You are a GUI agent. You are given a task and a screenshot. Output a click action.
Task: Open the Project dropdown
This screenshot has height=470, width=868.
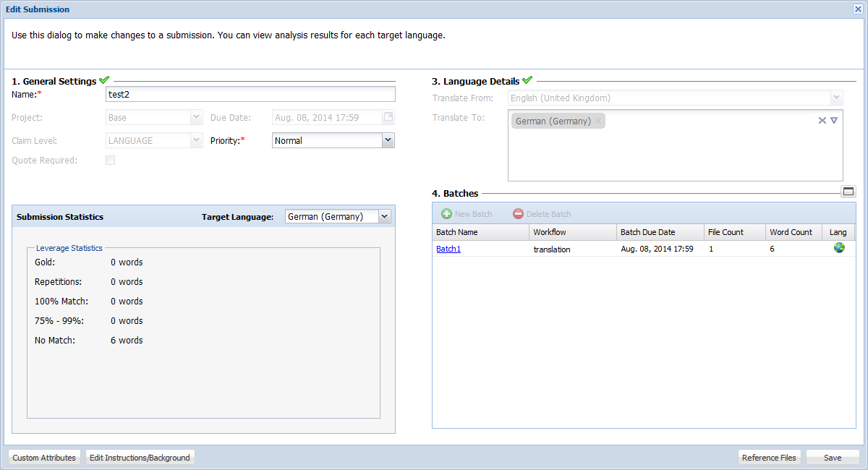point(196,117)
